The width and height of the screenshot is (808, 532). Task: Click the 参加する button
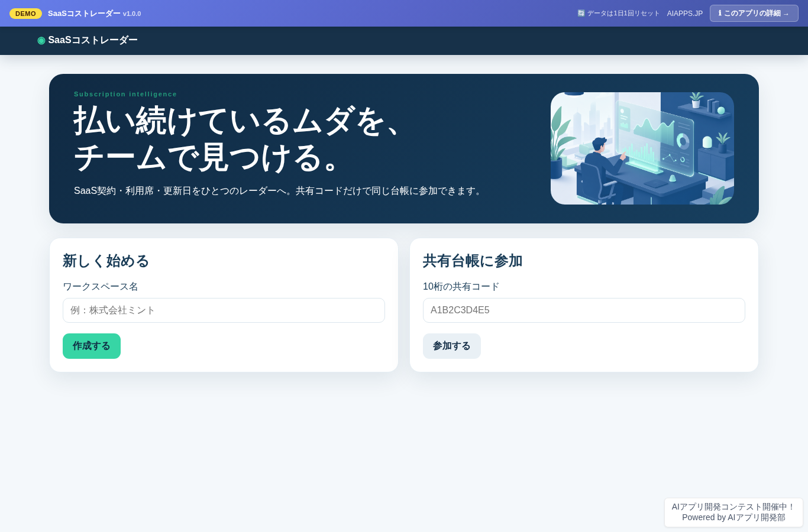(452, 346)
